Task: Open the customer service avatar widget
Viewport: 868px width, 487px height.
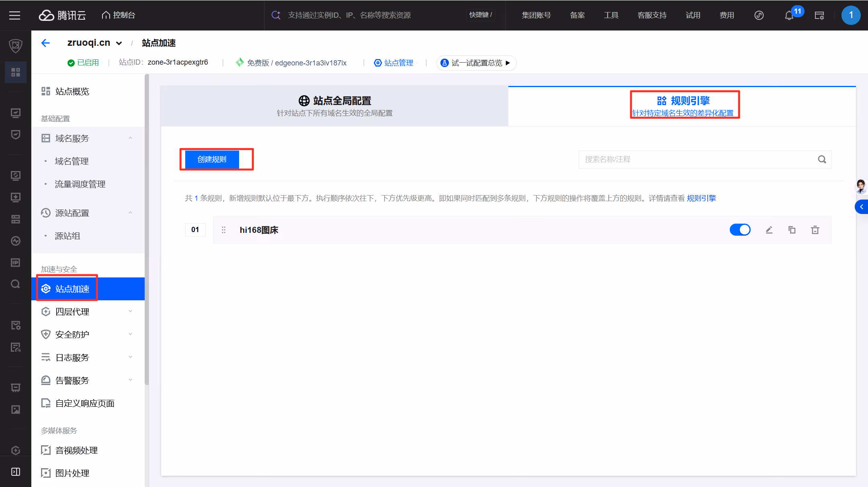Action: [x=861, y=186]
